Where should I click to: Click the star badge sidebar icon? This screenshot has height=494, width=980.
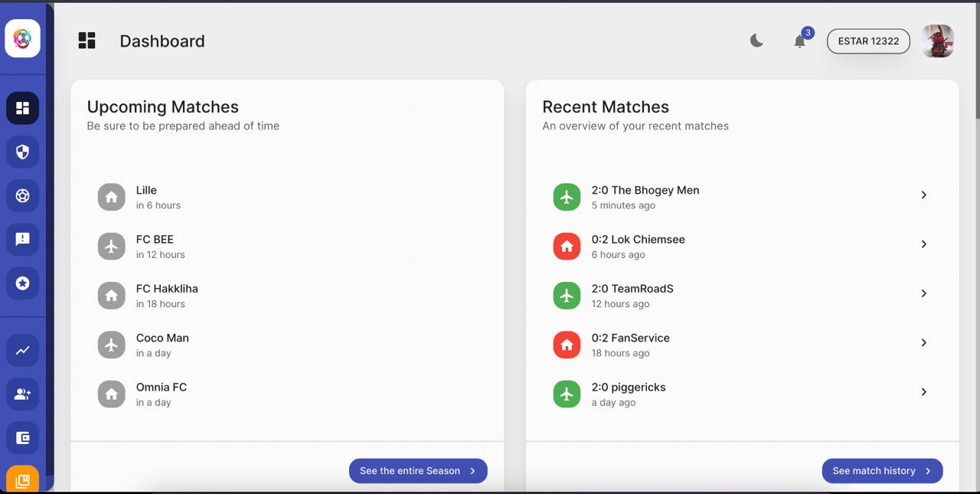point(22,283)
